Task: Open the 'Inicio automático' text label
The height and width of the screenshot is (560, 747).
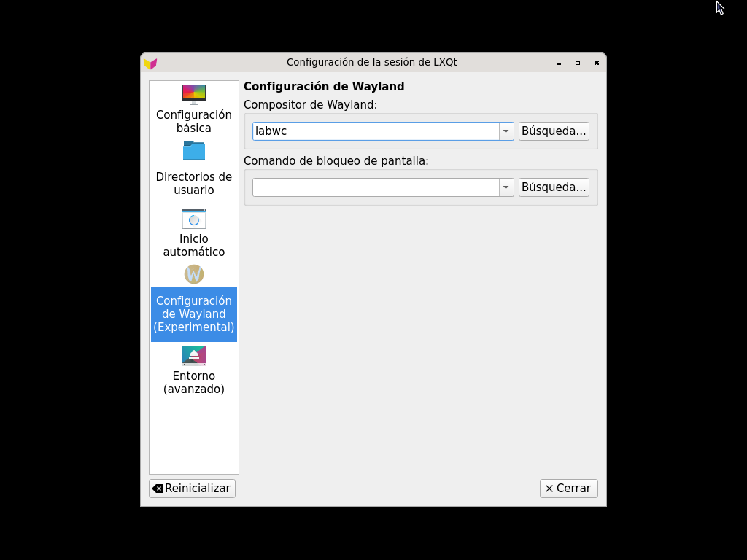Action: 193,246
